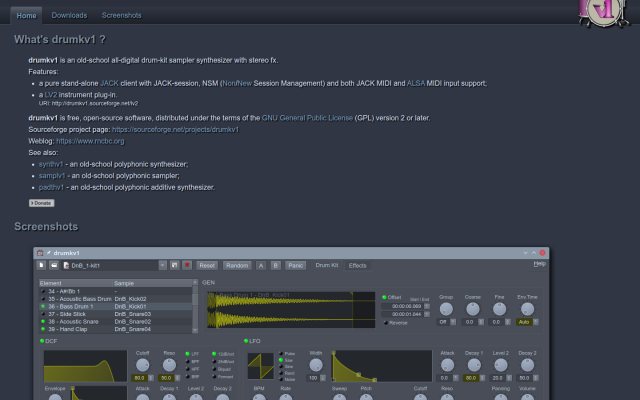The width and height of the screenshot is (640, 400).
Task: Click the Group Off value spinner arrows
Action: [x=453, y=322]
